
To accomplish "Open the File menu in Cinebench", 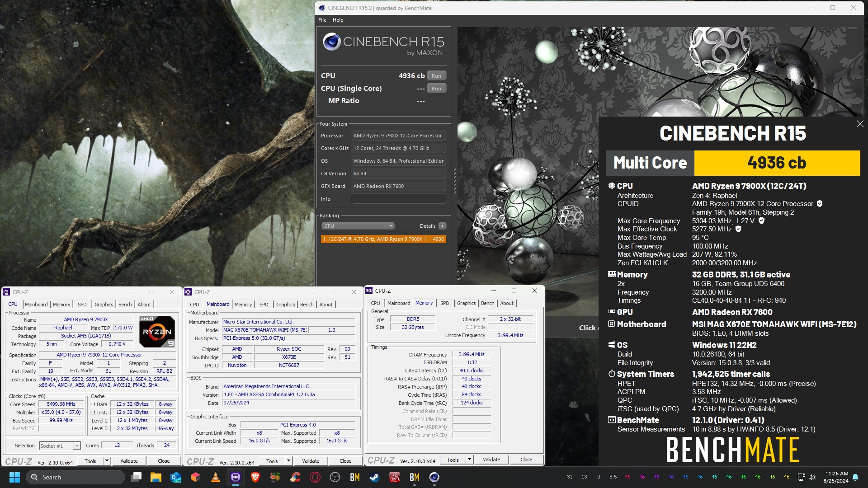I will [x=322, y=20].
